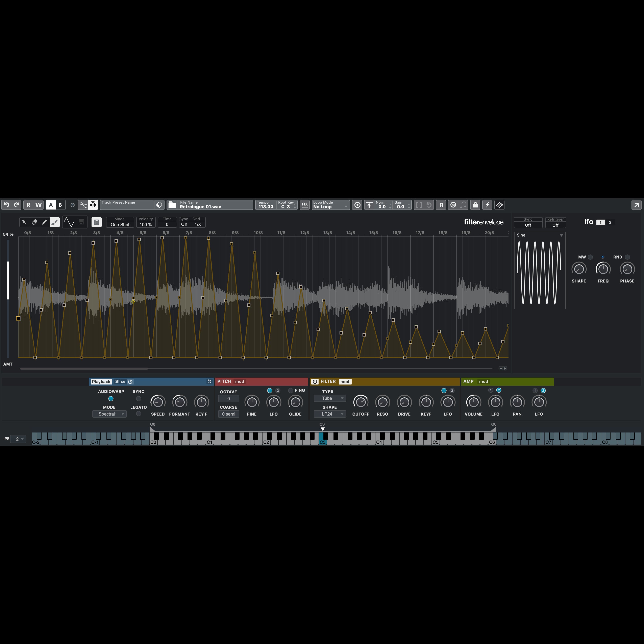
Task: Toggle the Reverse sample icon
Action: [441, 205]
